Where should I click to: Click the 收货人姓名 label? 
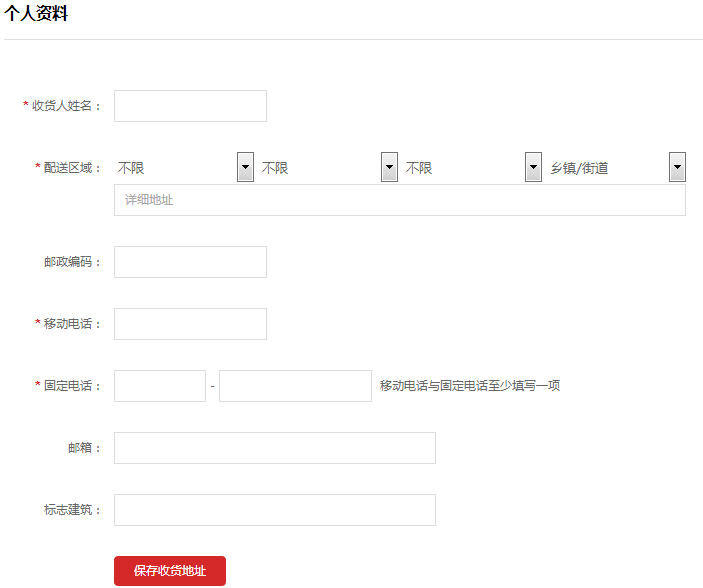[66, 106]
